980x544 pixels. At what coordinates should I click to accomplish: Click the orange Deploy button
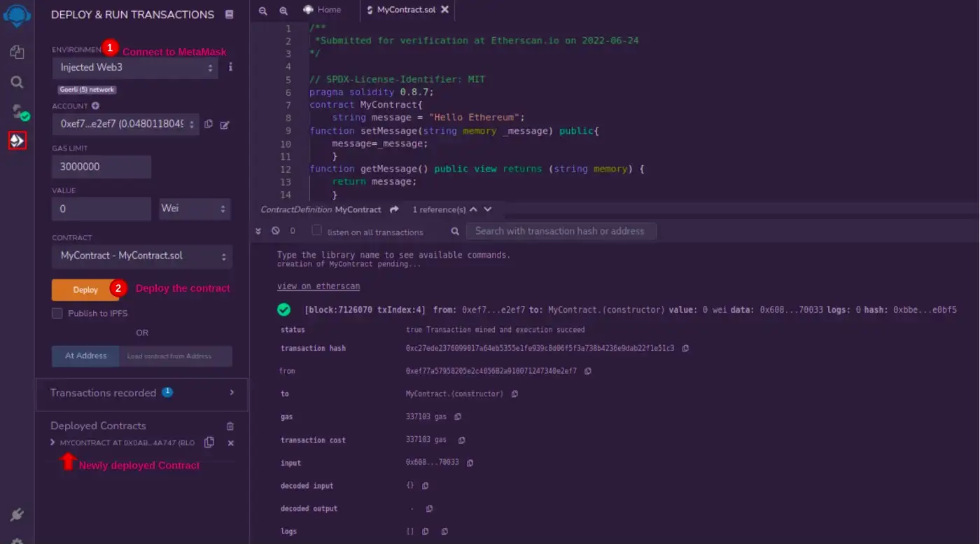click(x=85, y=290)
